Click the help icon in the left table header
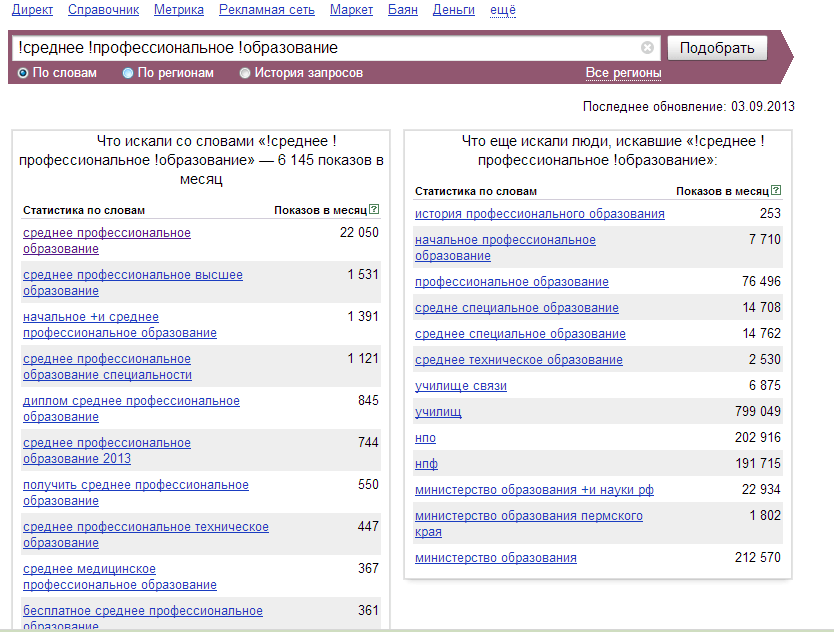The image size is (834, 632). pyautogui.click(x=374, y=210)
